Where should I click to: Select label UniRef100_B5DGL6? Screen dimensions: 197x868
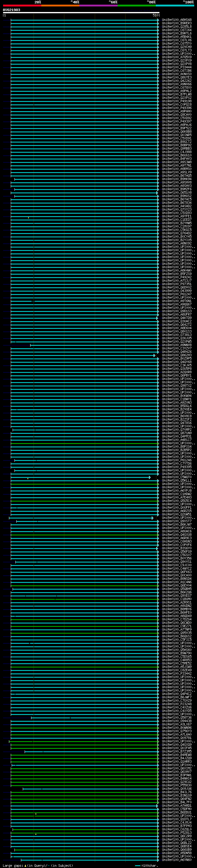tap(177, 406)
